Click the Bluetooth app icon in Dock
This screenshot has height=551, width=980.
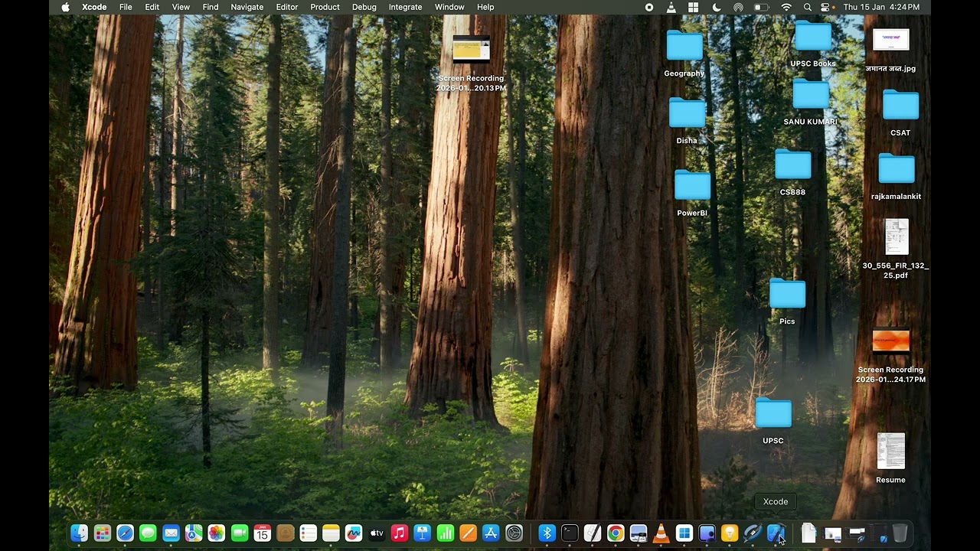coord(547,533)
